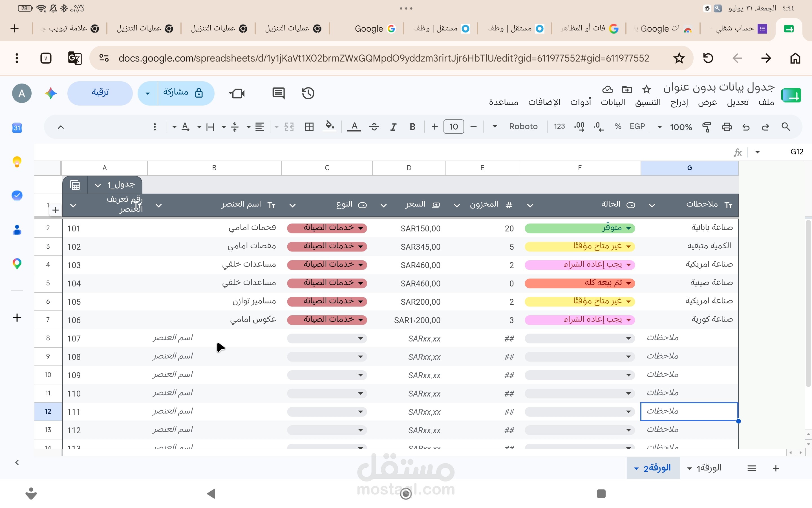Open more toolbar options (three dots)

tap(155, 127)
